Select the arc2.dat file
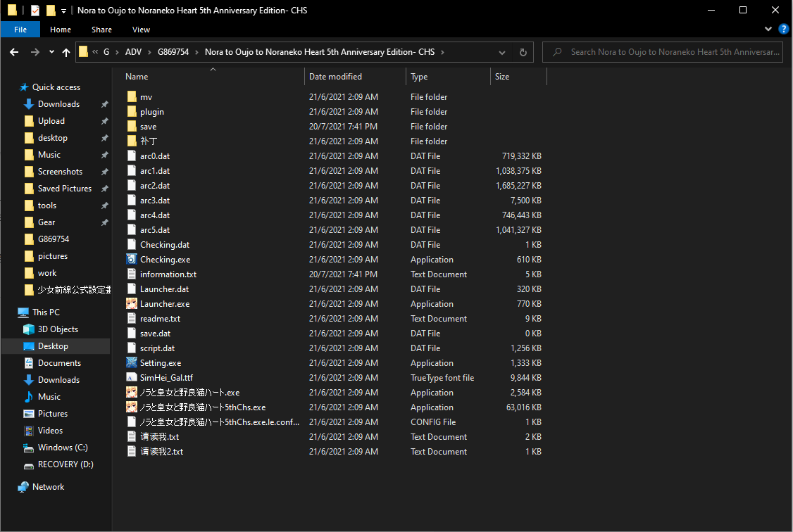The height and width of the screenshot is (532, 793). (154, 186)
